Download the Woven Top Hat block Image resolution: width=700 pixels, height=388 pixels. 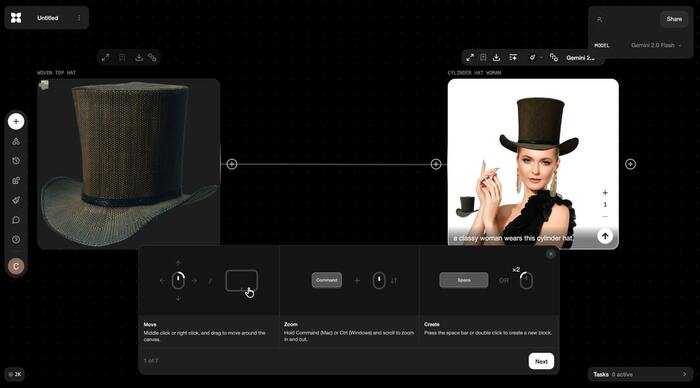[x=139, y=58]
